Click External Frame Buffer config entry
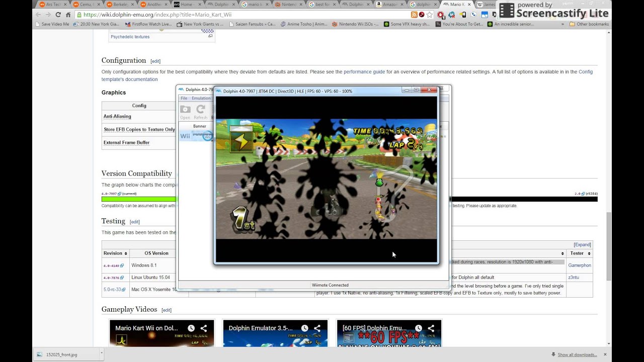 (x=126, y=143)
